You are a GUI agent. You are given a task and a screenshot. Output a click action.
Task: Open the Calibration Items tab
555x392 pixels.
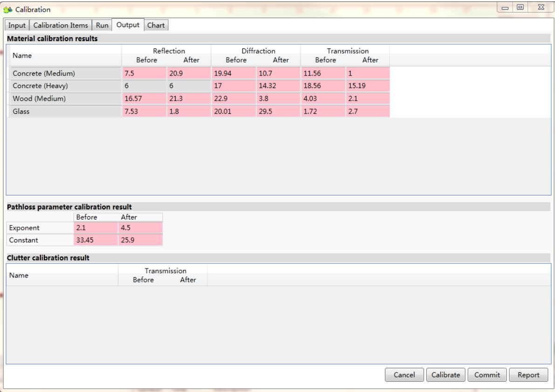point(61,25)
